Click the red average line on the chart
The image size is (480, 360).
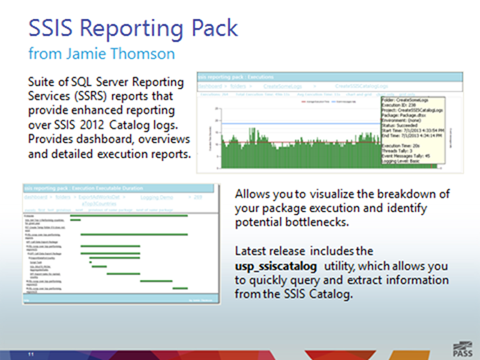click(x=301, y=142)
